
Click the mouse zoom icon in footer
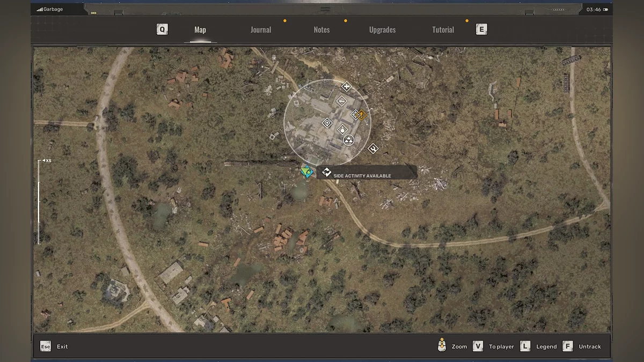point(442,345)
